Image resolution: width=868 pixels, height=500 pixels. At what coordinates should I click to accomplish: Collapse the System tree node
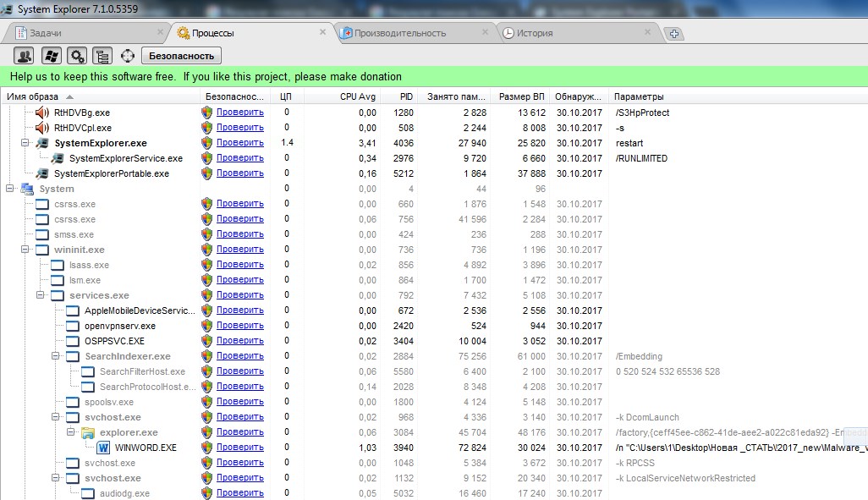click(10, 189)
